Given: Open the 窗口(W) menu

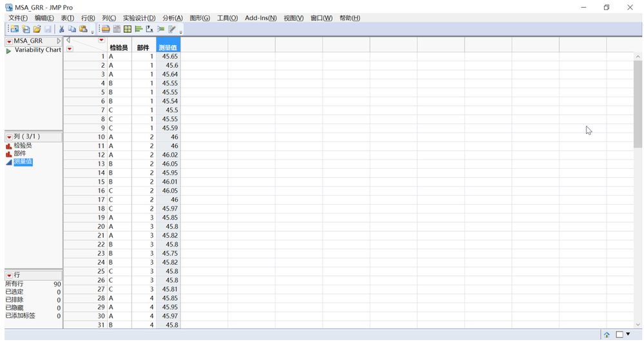Looking at the screenshot, I should 321,18.
